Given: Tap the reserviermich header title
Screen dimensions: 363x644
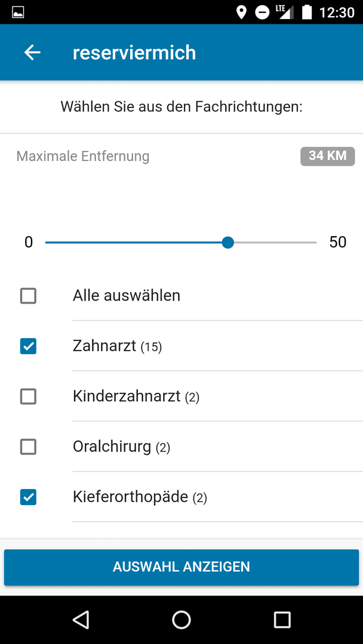Looking at the screenshot, I should pyautogui.click(x=134, y=52).
